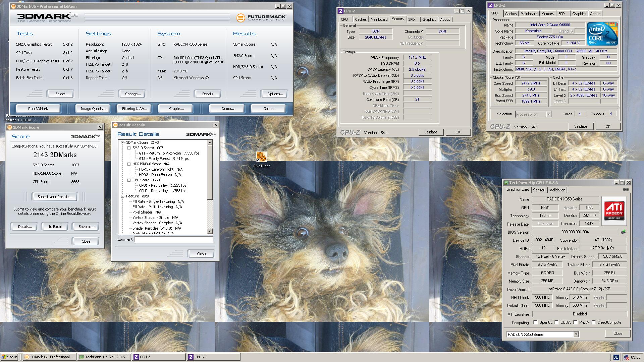Click Close button in GPU-Z

tap(618, 334)
